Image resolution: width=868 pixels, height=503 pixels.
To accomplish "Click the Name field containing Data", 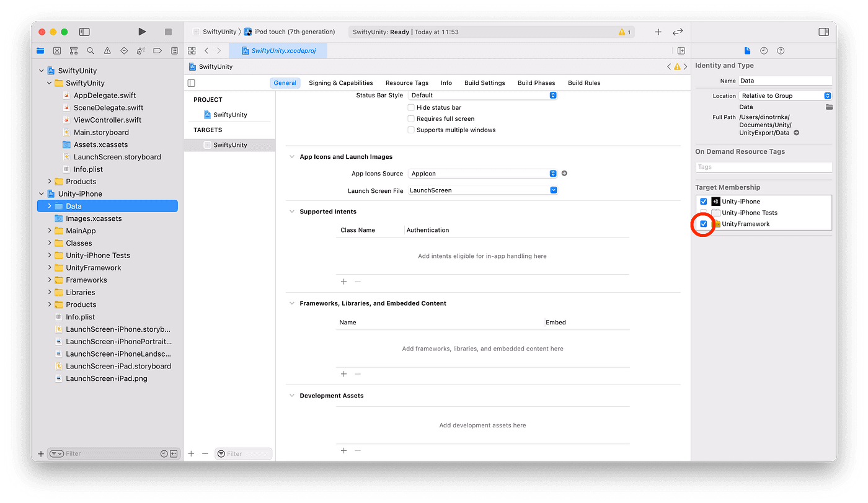I will tap(785, 81).
